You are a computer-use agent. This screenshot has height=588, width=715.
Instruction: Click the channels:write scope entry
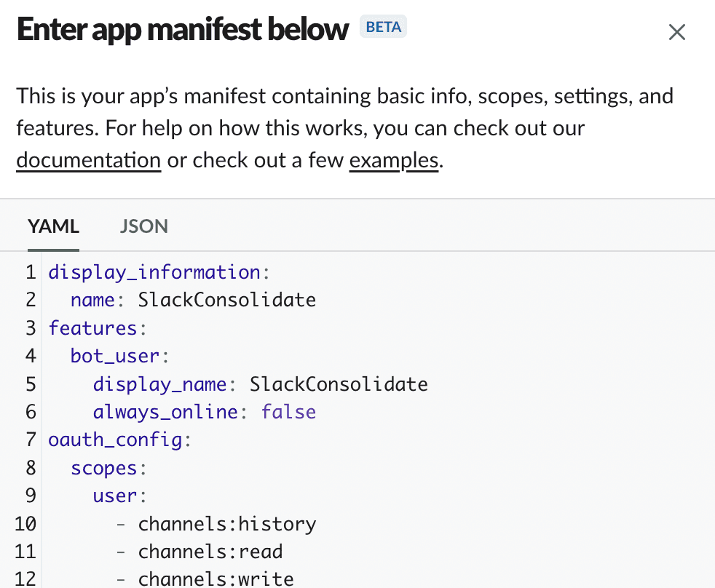[x=216, y=579]
